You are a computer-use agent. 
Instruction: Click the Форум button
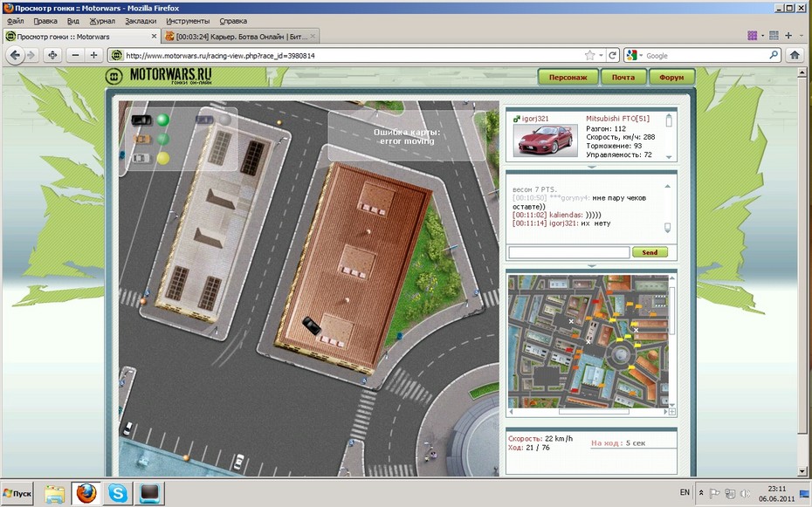pyautogui.click(x=671, y=77)
